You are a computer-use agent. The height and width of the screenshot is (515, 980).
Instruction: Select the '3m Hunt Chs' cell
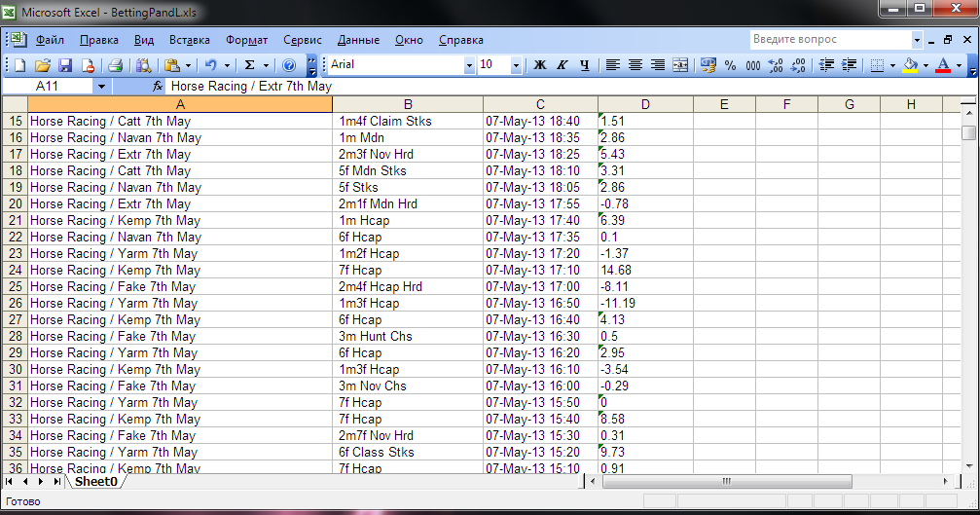click(408, 336)
